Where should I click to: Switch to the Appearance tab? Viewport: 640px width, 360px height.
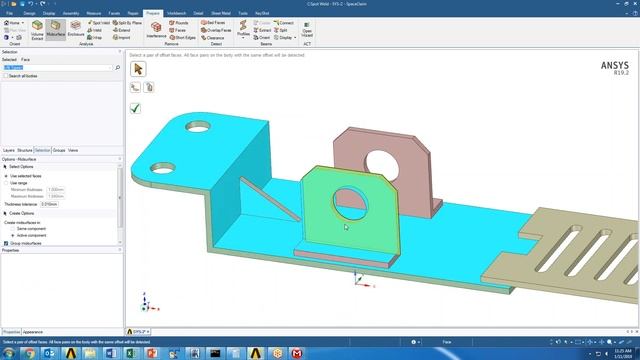click(x=33, y=332)
